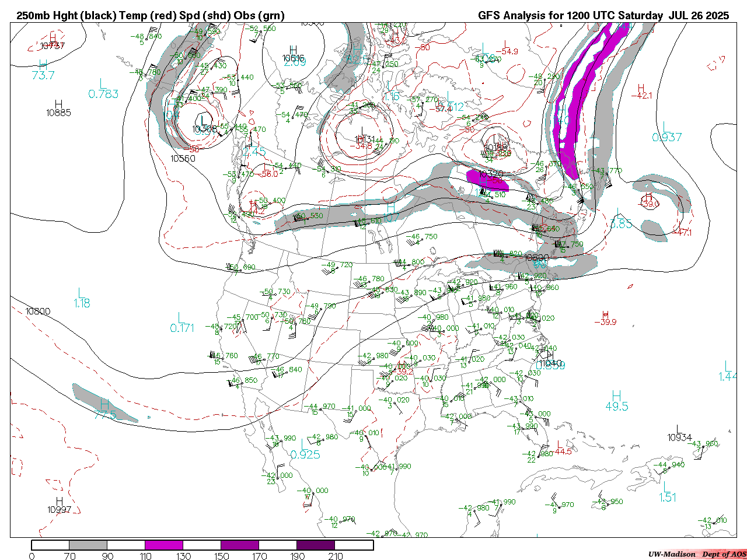
Task: Click the cyan H marker labeled 77.5
Action: [x=104, y=405]
